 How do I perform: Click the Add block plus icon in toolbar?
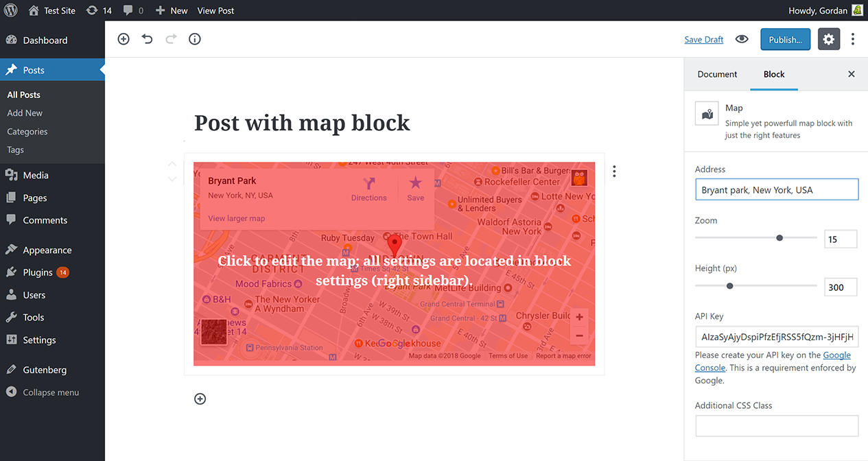[x=124, y=39]
